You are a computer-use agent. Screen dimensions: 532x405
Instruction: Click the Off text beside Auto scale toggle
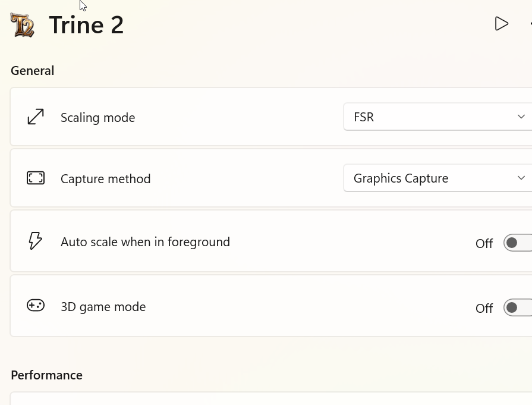(x=484, y=243)
